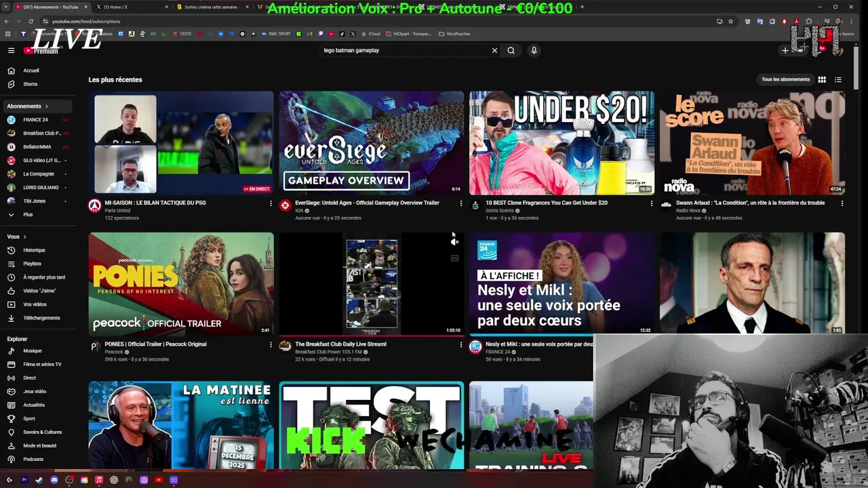Expand the Vous section chevron
Image resolution: width=868 pixels, height=488 pixels.
pyautogui.click(x=25, y=237)
